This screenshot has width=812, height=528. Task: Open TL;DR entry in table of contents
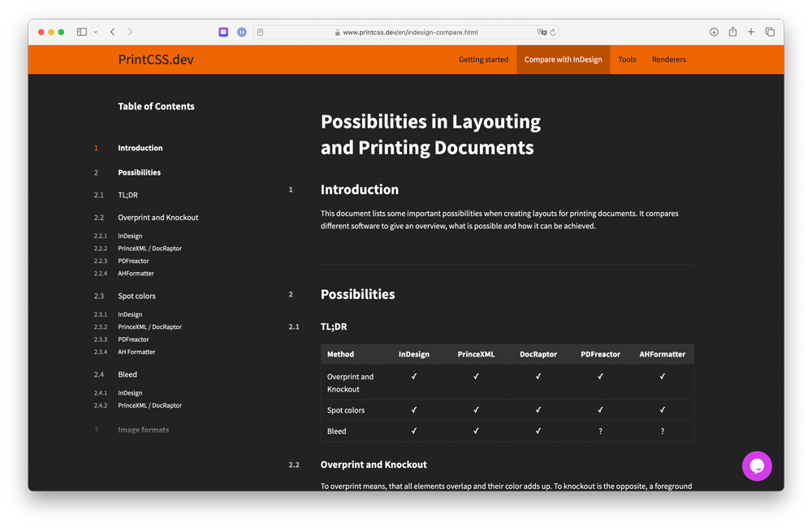128,195
